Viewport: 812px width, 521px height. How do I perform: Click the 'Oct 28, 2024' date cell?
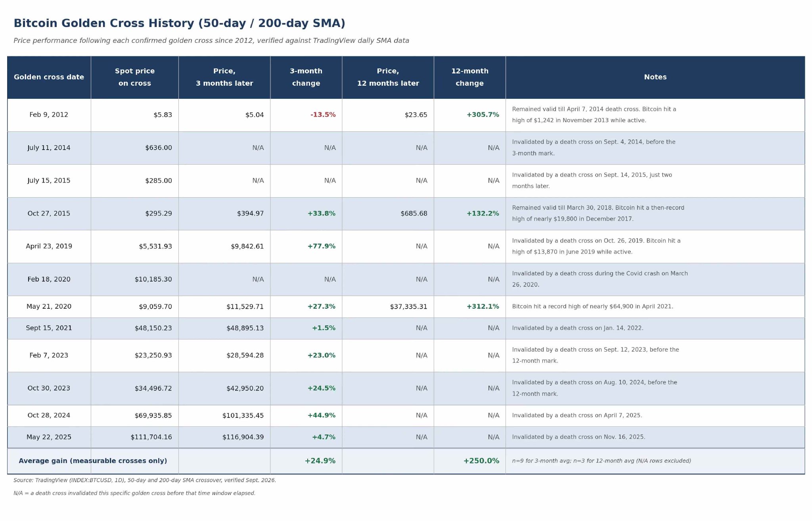[x=49, y=415]
